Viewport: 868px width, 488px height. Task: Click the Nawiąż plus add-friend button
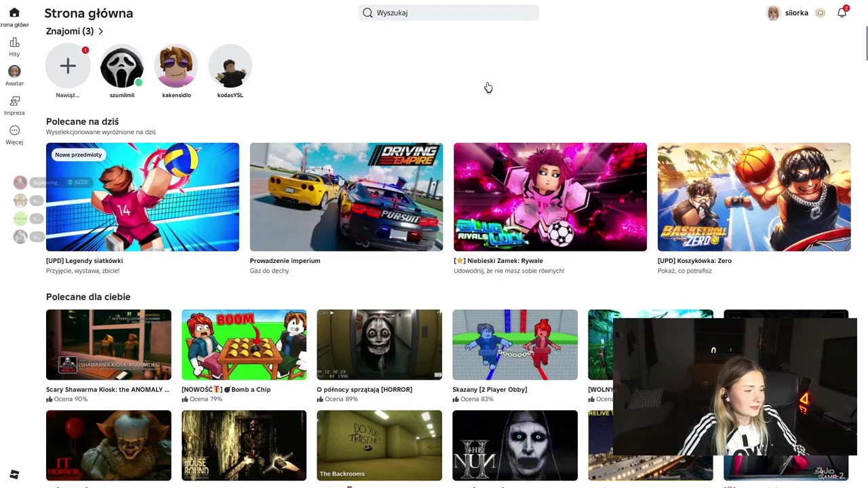click(x=68, y=66)
